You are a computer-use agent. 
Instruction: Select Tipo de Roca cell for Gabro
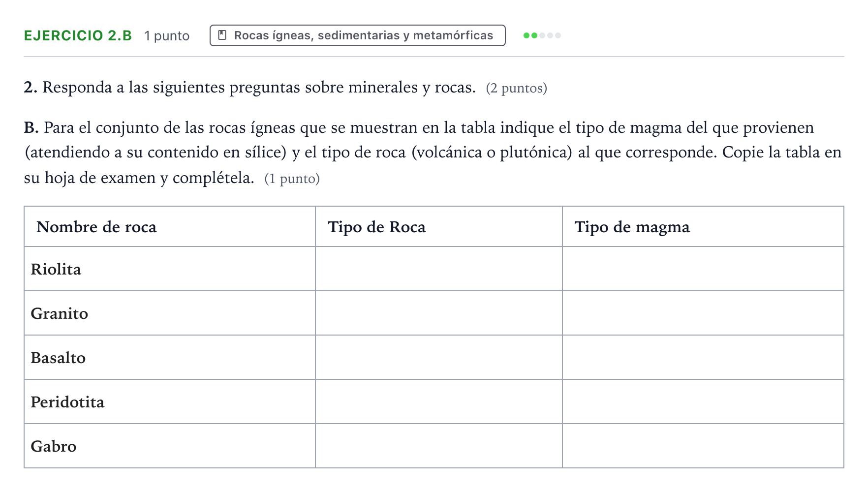click(x=439, y=446)
